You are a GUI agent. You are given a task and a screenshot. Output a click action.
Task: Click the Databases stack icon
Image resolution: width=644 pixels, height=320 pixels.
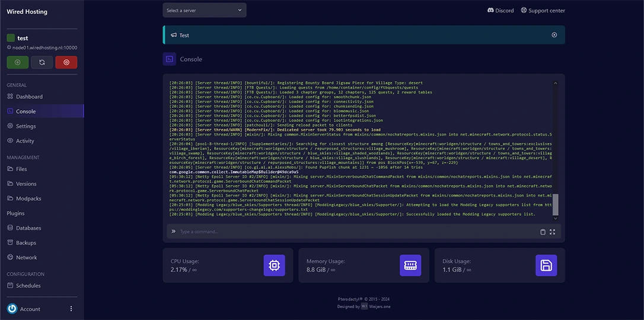coord(10,228)
